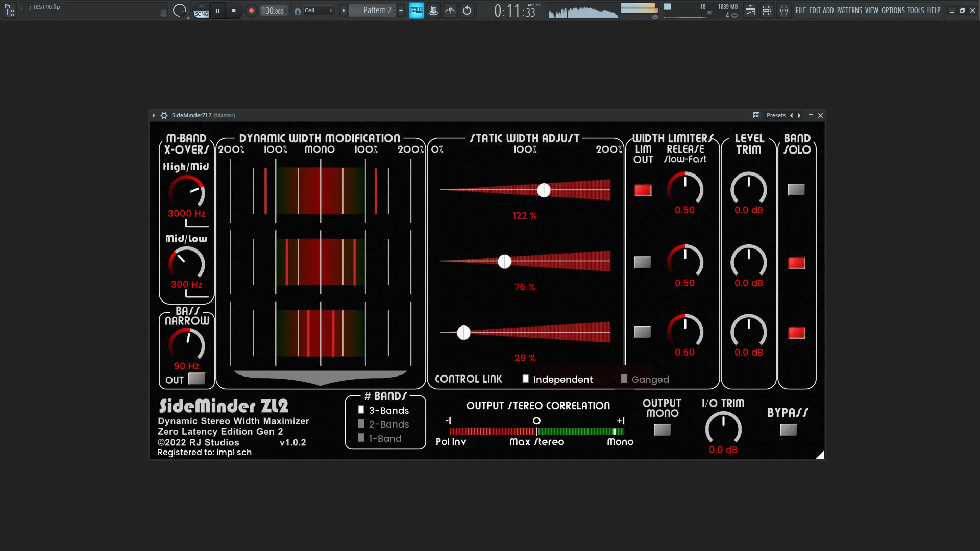Pause playback using the pause button
This screenshot has width=980, height=551.
point(217,10)
